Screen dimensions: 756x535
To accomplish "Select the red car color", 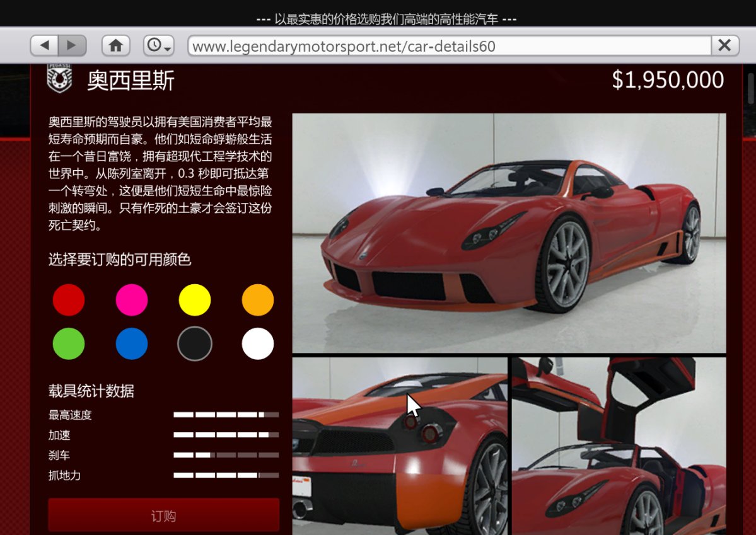I will click(x=69, y=300).
